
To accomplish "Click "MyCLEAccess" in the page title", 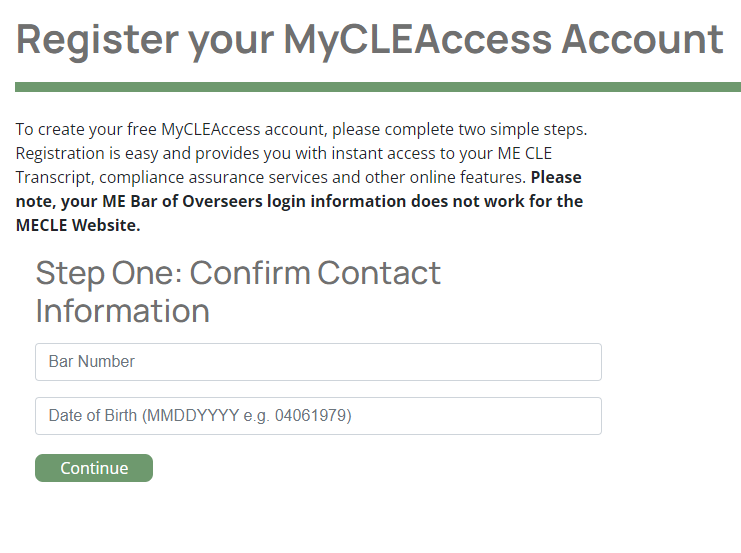I will click(417, 39).
